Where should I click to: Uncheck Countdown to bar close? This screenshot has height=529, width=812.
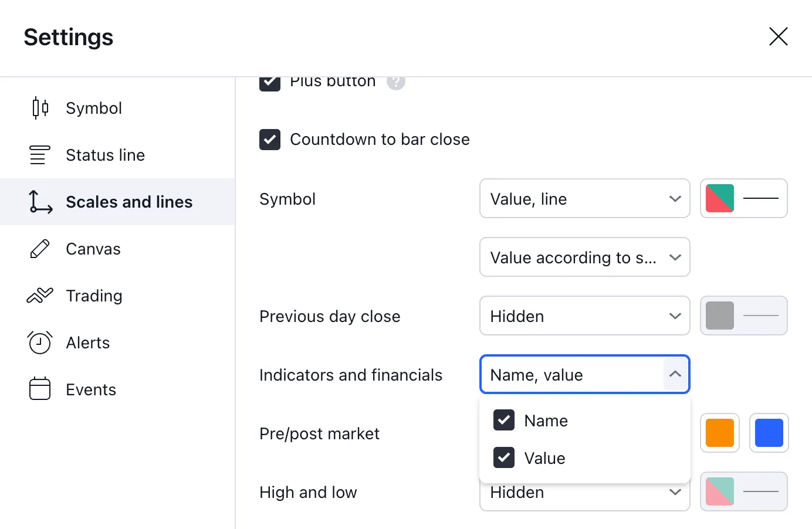(270, 140)
